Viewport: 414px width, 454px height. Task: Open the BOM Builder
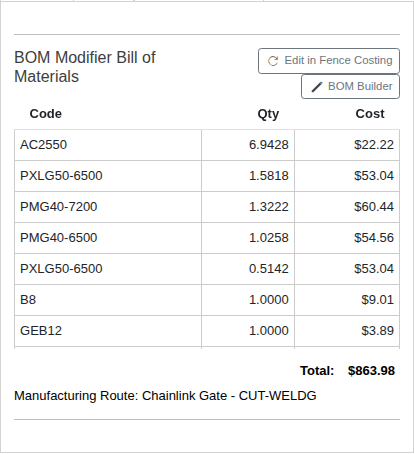tap(350, 87)
